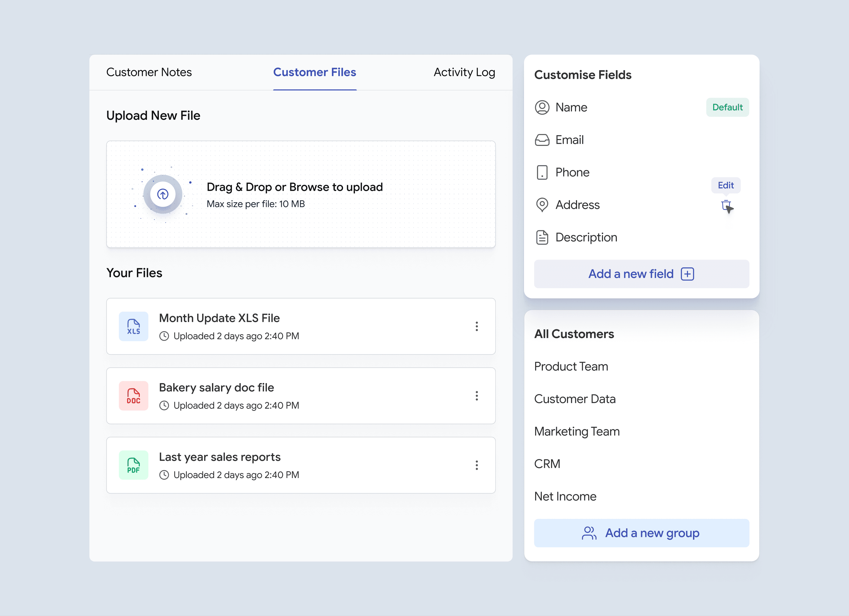Click the Add a new group button
The width and height of the screenshot is (849, 616).
click(x=641, y=533)
